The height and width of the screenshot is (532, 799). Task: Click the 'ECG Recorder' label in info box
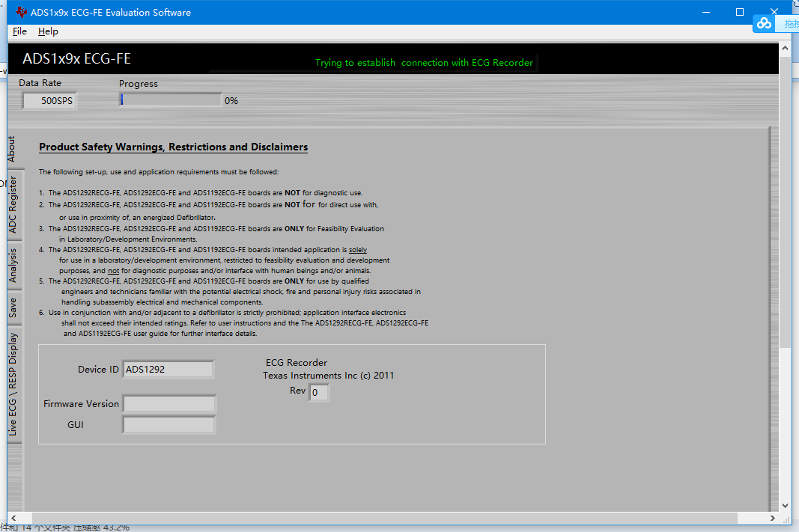296,362
